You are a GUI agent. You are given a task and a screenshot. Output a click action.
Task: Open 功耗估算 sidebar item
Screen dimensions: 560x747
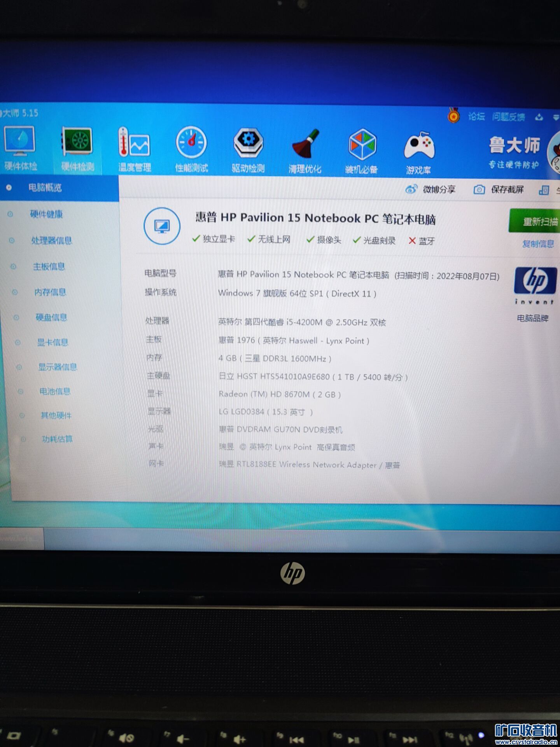[57, 439]
